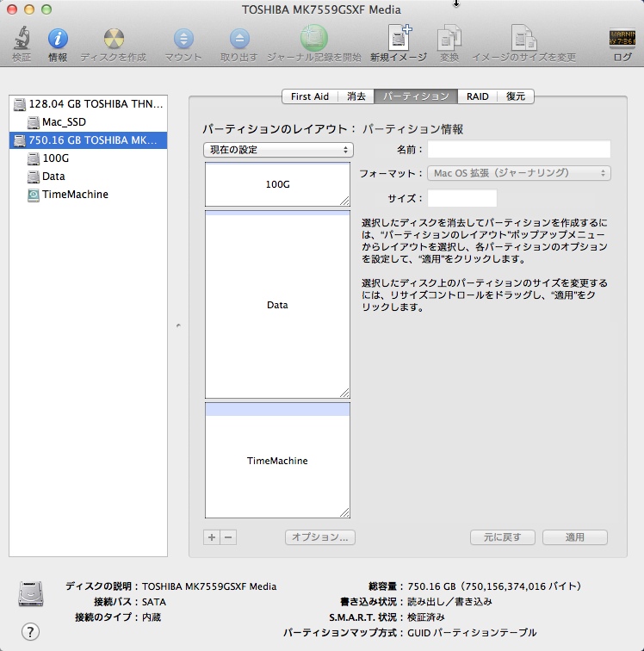The width and height of the screenshot is (644, 651).
Task: Select the 128.04 GB TOSHIBA disk icon
Action: tap(20, 104)
